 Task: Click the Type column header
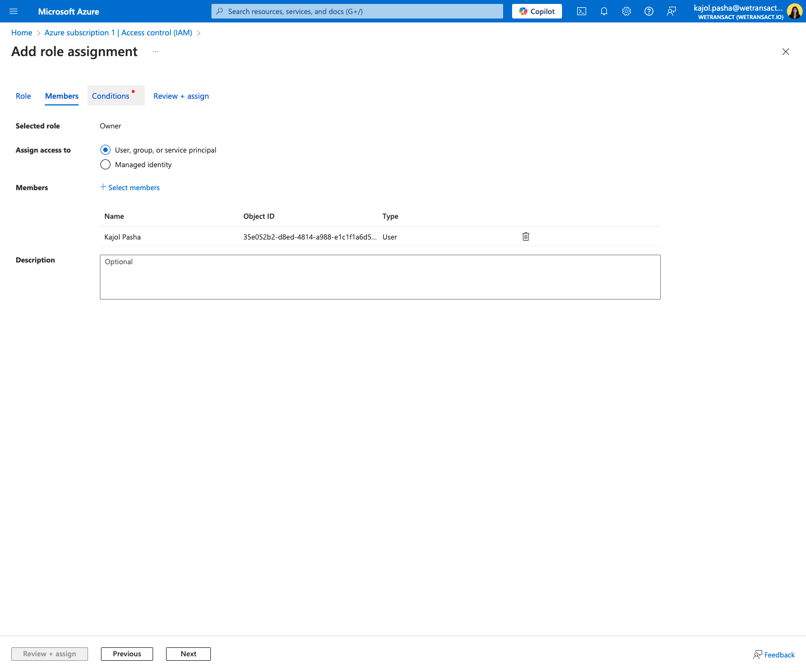tap(390, 216)
